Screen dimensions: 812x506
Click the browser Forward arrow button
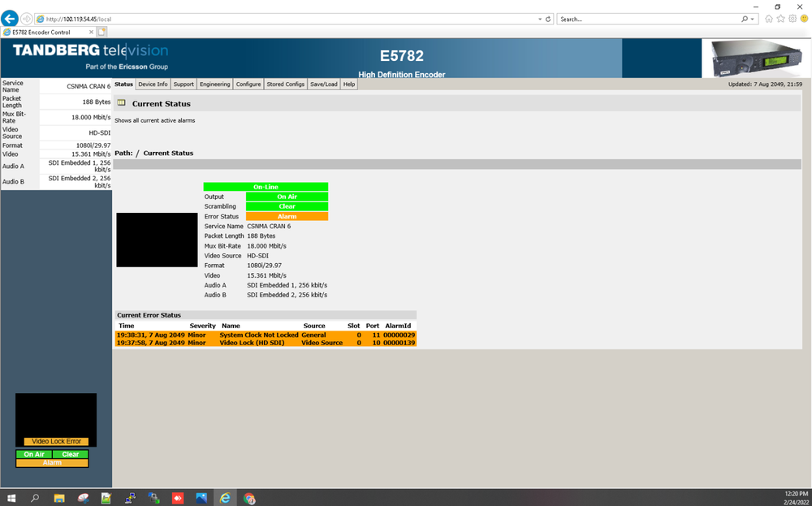pyautogui.click(x=27, y=19)
